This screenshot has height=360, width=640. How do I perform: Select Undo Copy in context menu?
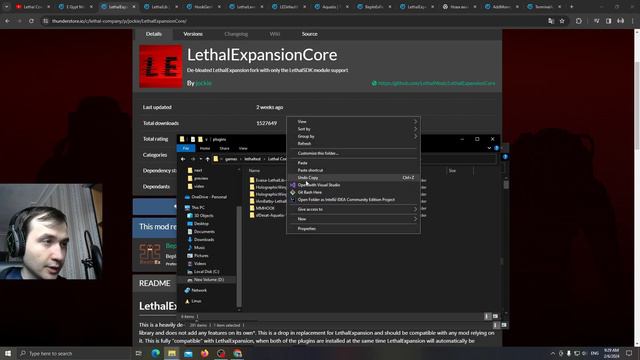[x=353, y=178]
